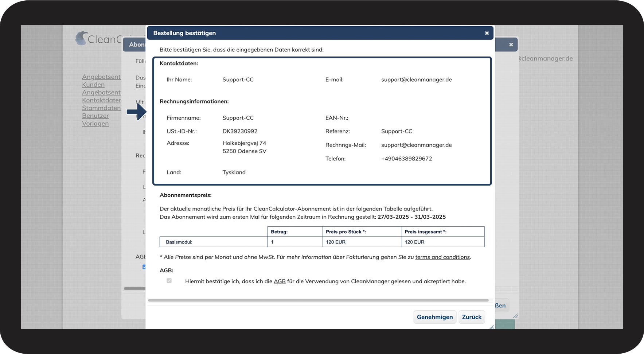Click the Zurück button
Viewport: 644px width, 354px height.
[472, 317]
